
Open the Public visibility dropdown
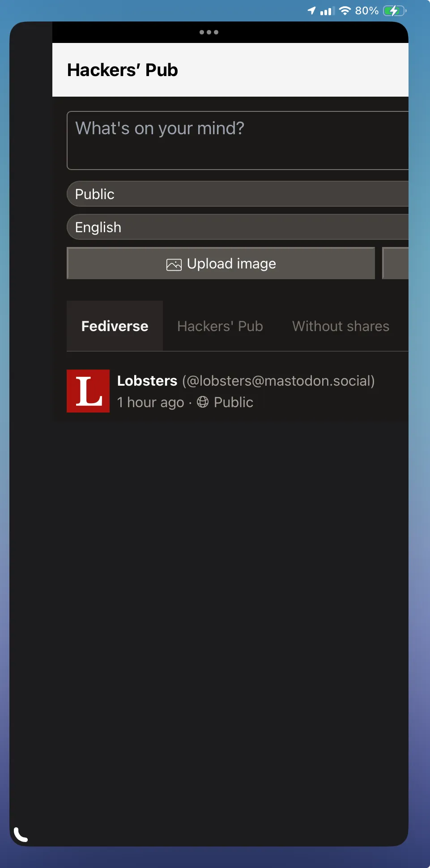click(238, 194)
